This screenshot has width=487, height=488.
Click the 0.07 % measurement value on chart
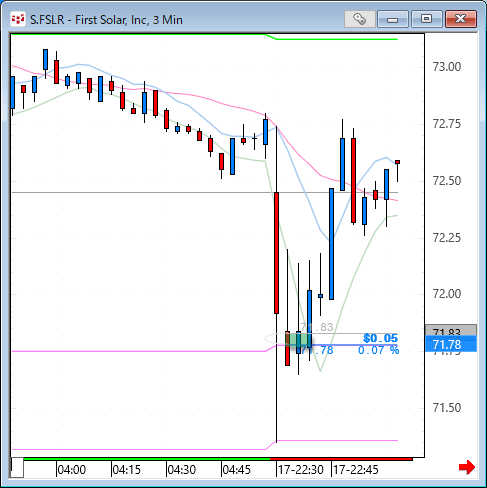click(379, 350)
